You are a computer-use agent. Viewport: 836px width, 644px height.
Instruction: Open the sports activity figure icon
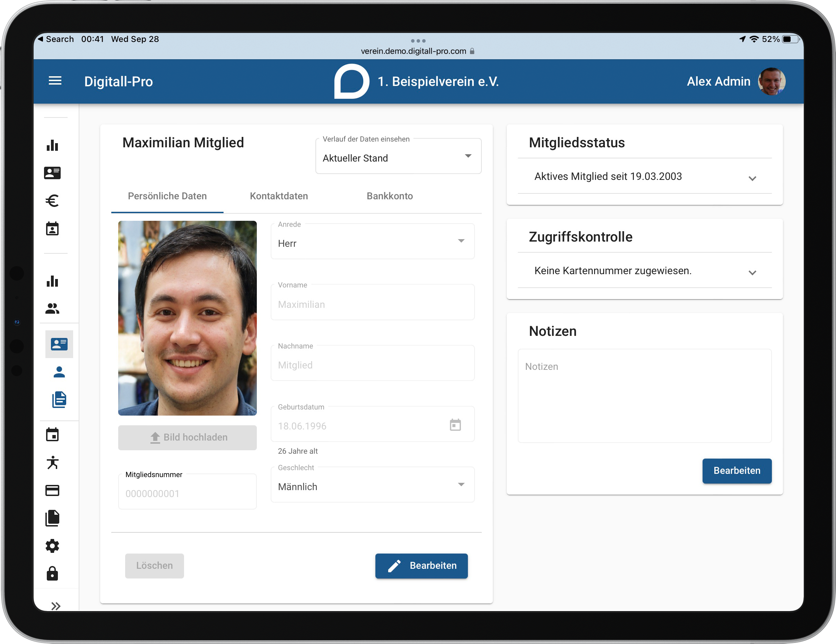52,462
